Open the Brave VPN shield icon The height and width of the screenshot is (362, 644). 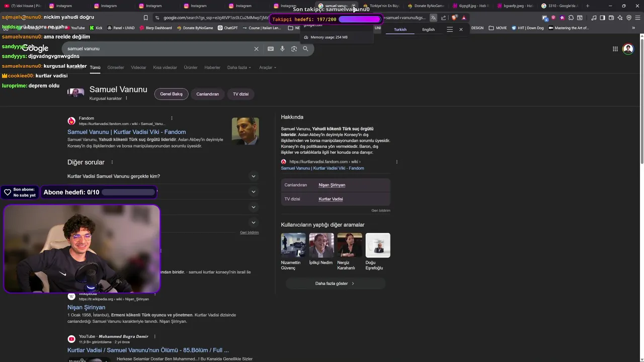pyautogui.click(x=629, y=18)
